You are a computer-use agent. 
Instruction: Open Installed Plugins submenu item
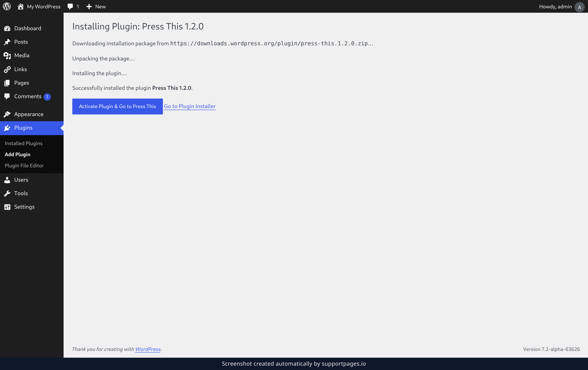coord(24,143)
